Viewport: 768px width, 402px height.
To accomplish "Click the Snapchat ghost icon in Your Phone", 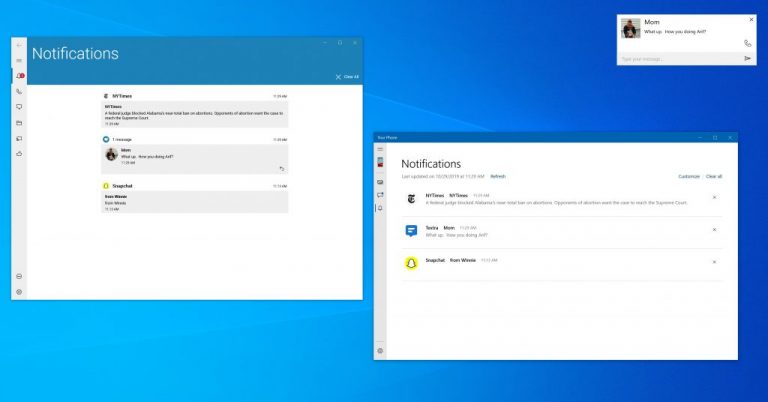I will point(411,263).
